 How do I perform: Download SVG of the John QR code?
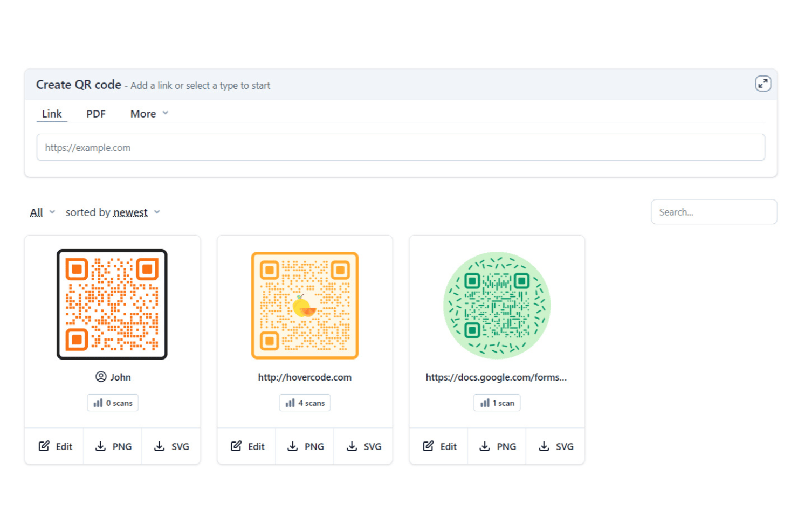[x=171, y=446]
